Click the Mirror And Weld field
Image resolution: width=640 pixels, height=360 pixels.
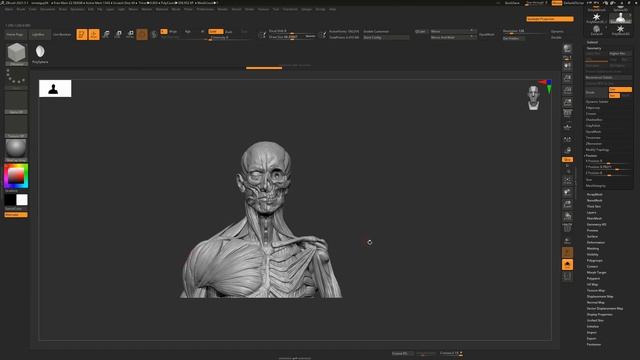[x=453, y=38]
